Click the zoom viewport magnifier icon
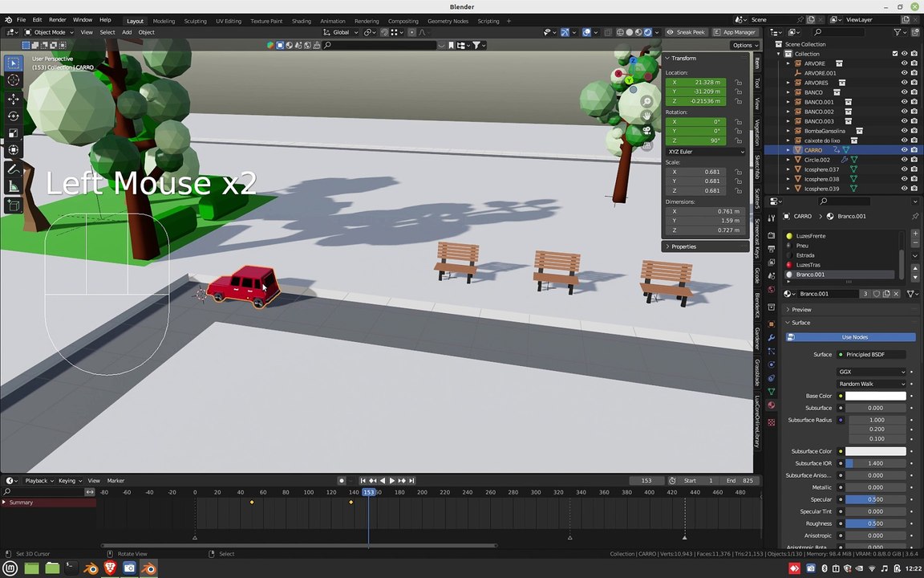Screen dimensions: 924x578 pyautogui.click(x=646, y=101)
